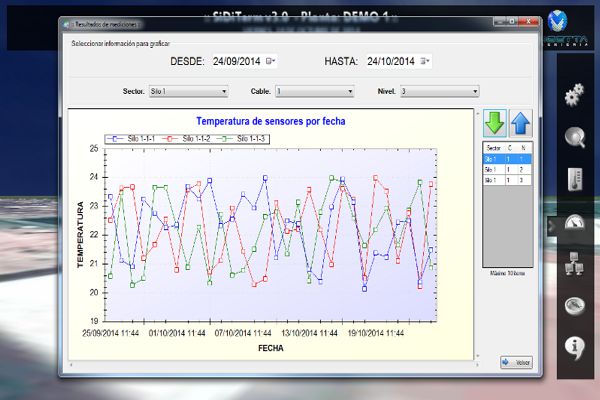Maximize the Resultados de mediciones window
This screenshot has height=400, width=600.
512,22
